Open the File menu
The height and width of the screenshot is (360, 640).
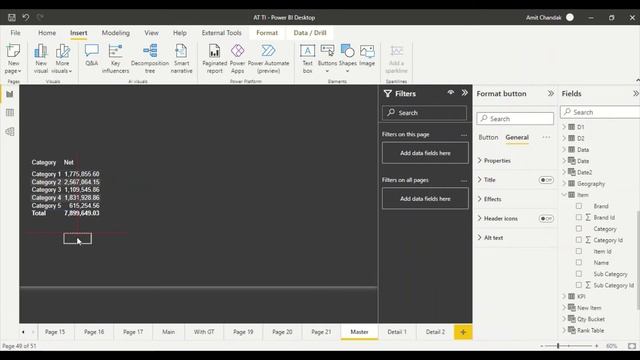coord(16,33)
